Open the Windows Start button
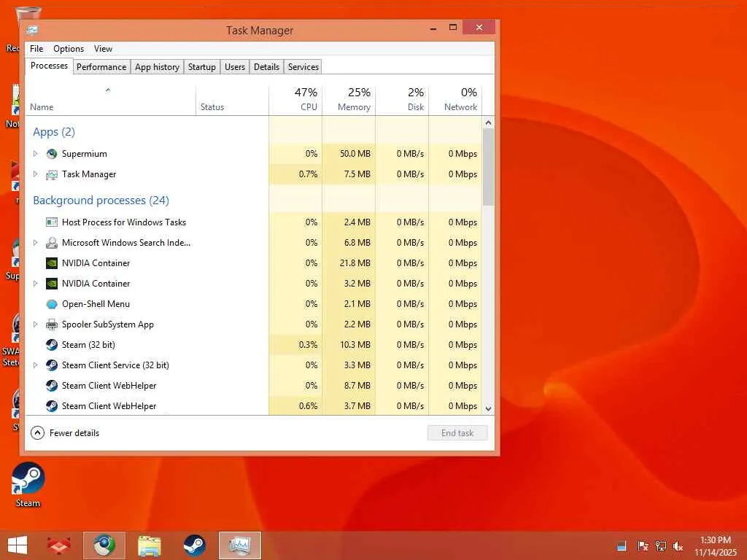The height and width of the screenshot is (560, 747). click(18, 545)
